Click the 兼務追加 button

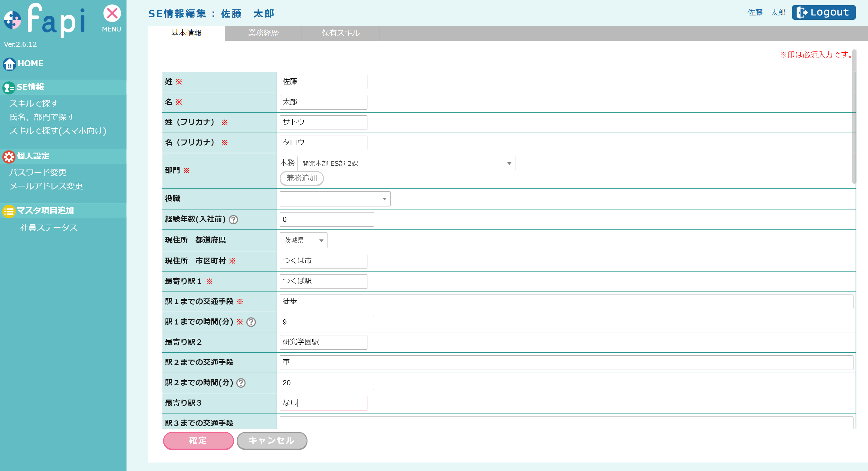click(301, 178)
